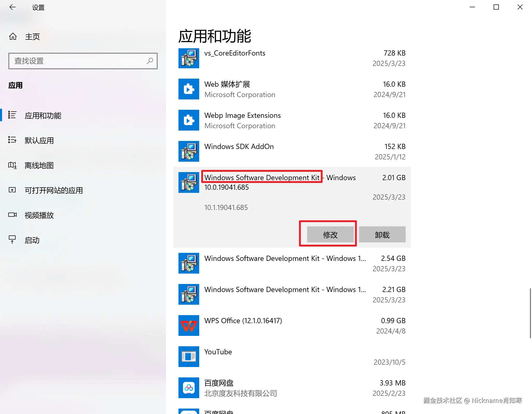532x414 pixels.
Task: Click the 视频播放 camera icon
Action: 12,215
